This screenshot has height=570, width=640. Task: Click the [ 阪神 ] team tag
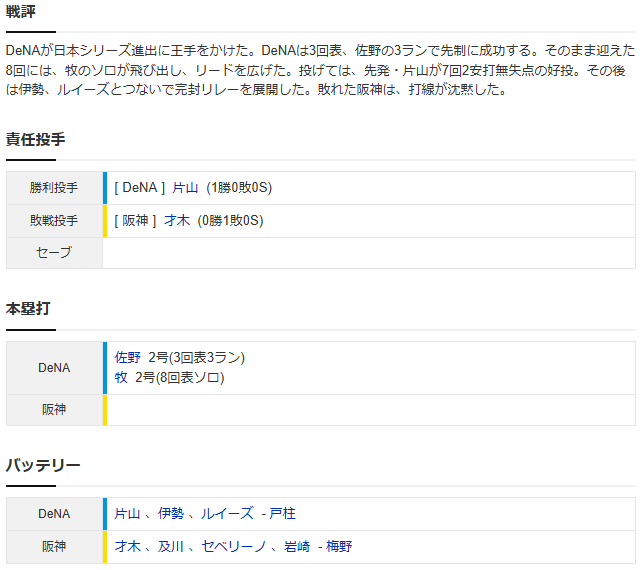pos(135,221)
